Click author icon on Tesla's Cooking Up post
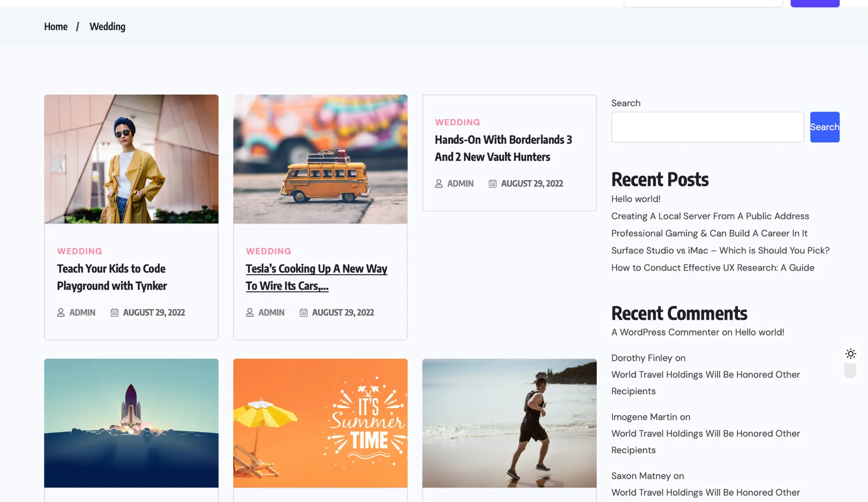This screenshot has height=502, width=868. (250, 313)
